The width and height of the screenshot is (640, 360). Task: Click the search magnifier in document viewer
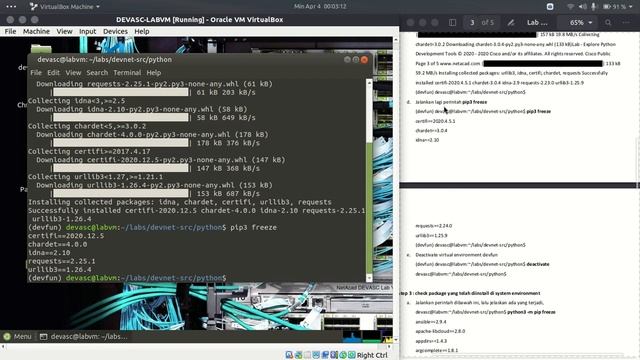608,22
